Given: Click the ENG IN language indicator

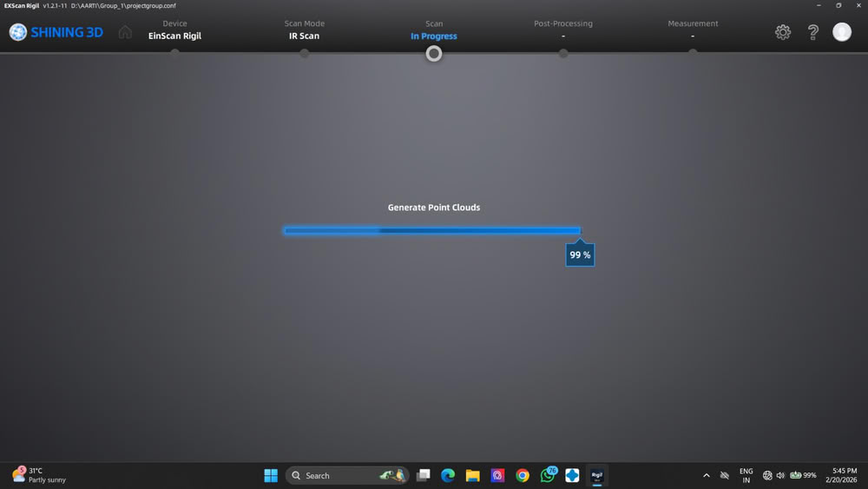Looking at the screenshot, I should coord(746,475).
